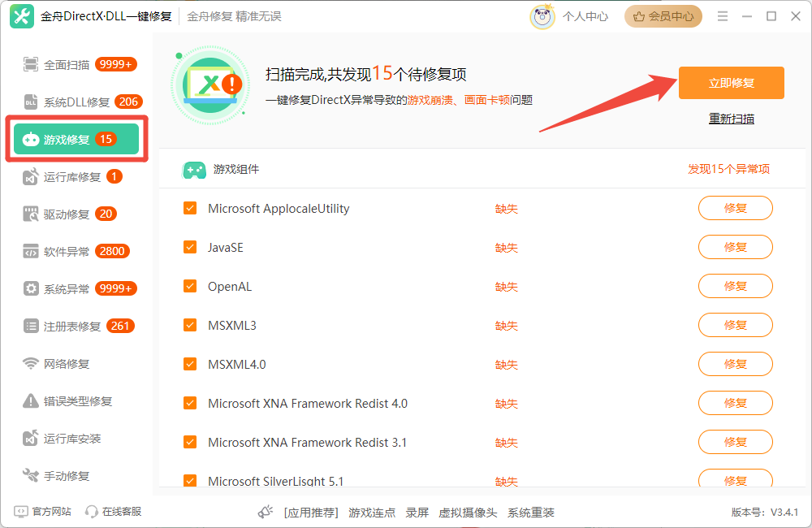Click the panda avatar icon

pos(542,16)
